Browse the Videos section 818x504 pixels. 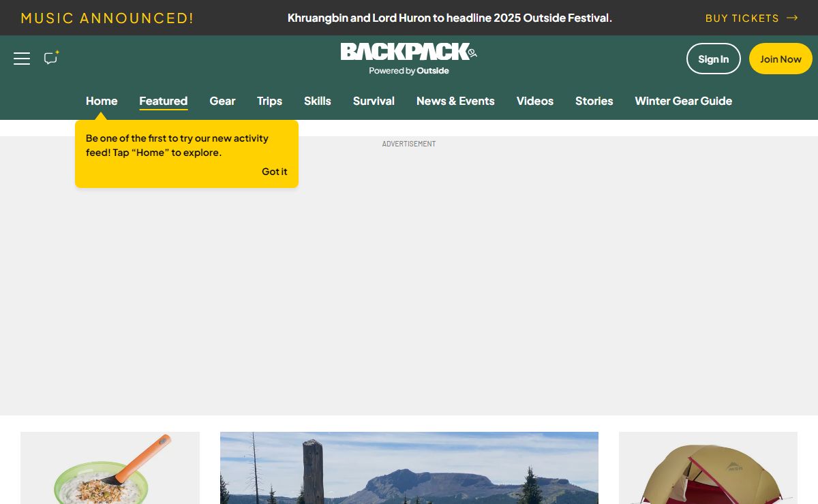534,101
